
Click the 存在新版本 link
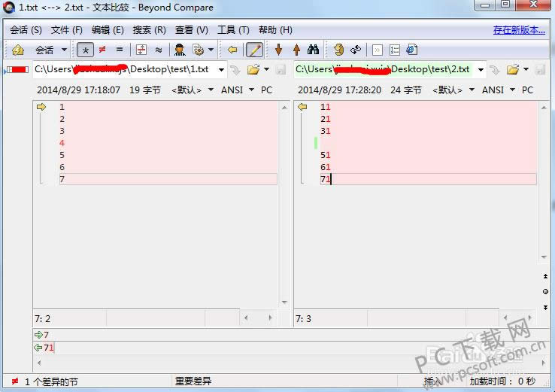518,30
